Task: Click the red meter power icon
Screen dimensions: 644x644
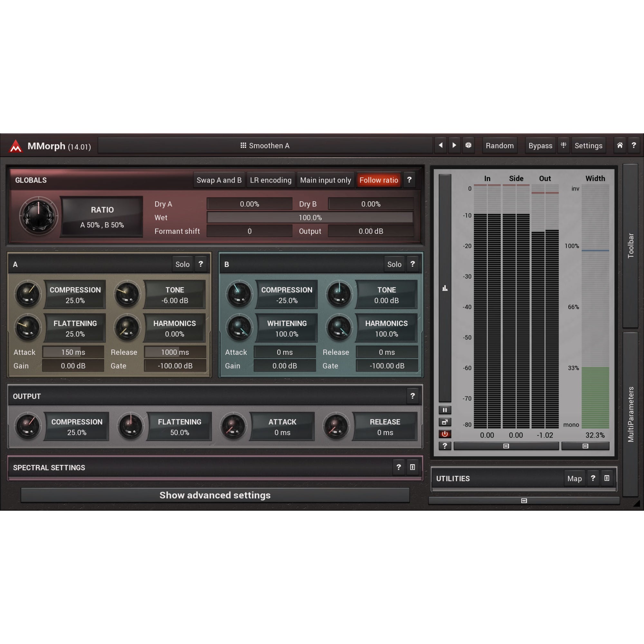Action: point(445,434)
